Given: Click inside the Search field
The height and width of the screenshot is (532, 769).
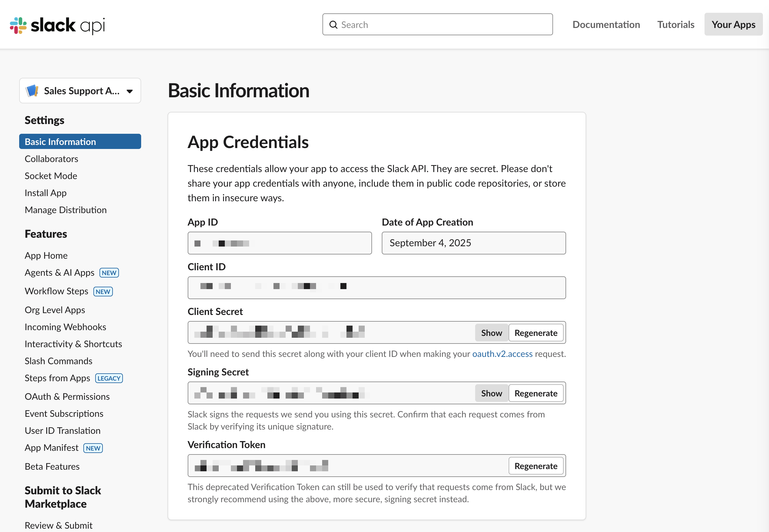Looking at the screenshot, I should 400,24.
